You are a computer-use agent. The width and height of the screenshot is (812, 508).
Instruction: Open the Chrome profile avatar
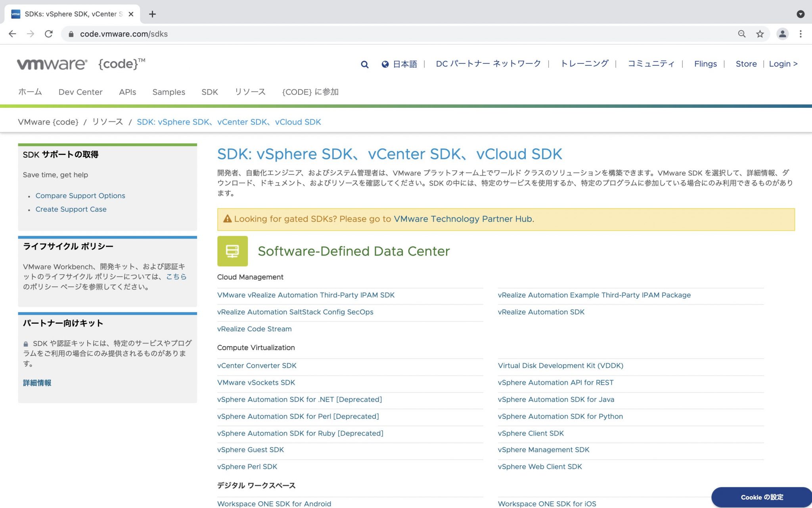click(782, 34)
